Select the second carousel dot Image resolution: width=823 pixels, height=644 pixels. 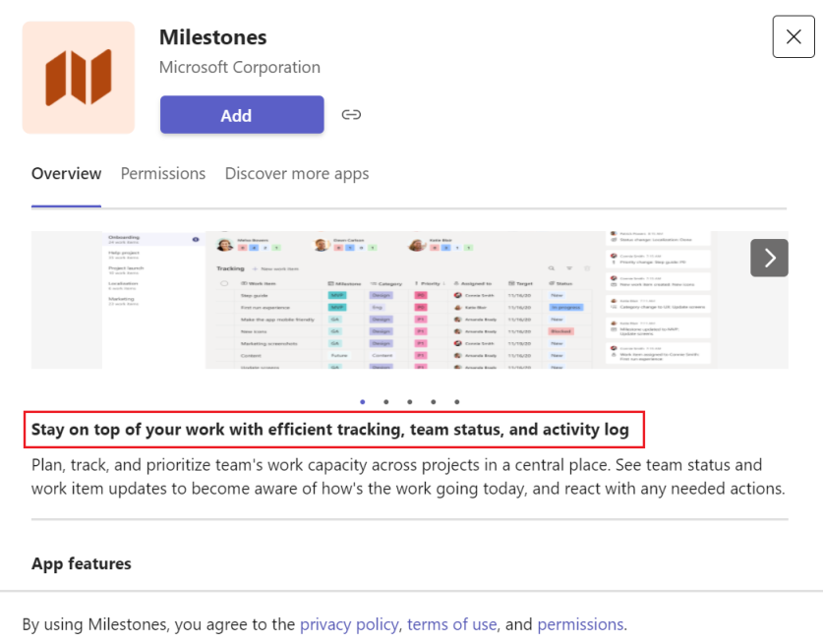386,401
